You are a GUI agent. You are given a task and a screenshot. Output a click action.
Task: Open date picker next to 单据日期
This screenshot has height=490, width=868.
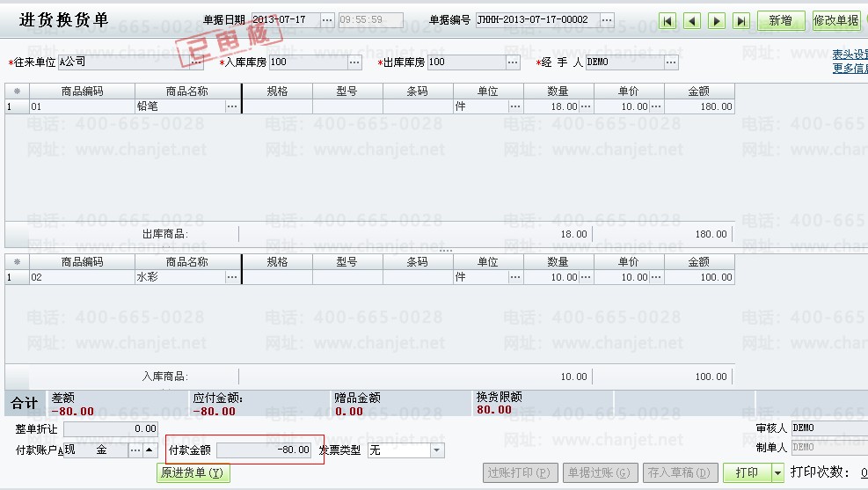(x=327, y=20)
